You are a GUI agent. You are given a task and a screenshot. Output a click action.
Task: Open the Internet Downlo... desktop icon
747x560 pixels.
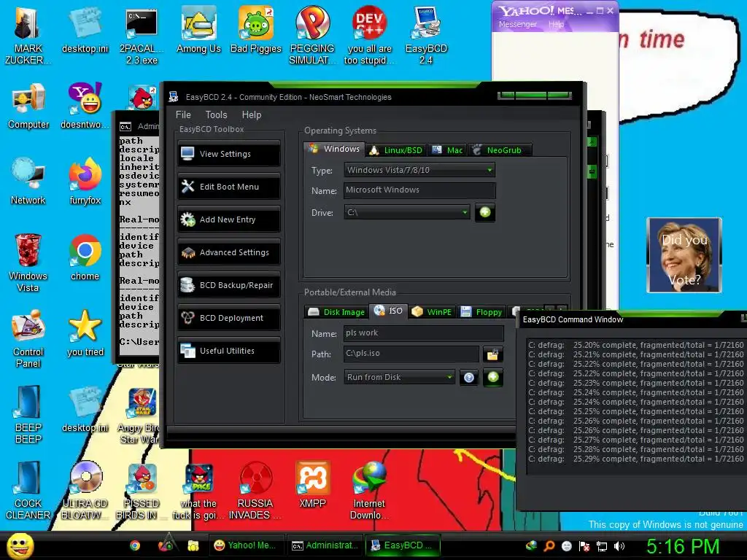click(369, 491)
